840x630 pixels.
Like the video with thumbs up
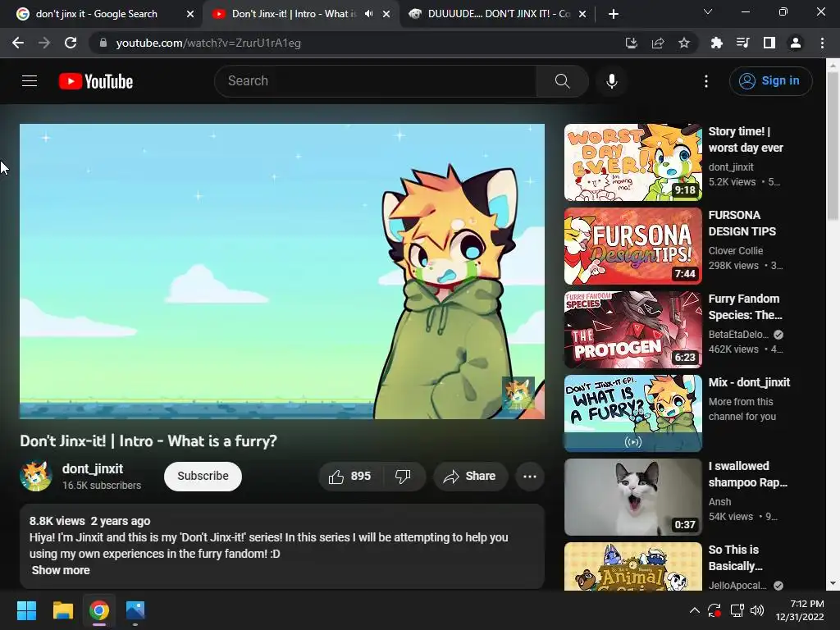coord(349,477)
